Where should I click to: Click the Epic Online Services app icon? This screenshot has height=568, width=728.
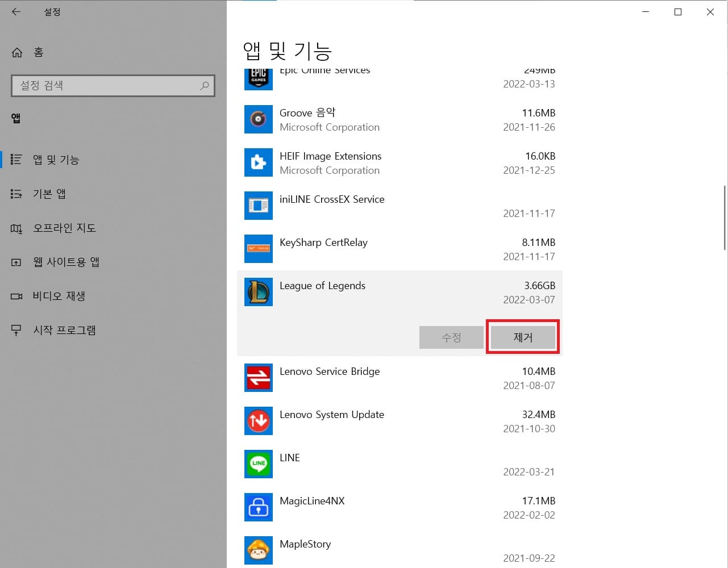[x=259, y=79]
